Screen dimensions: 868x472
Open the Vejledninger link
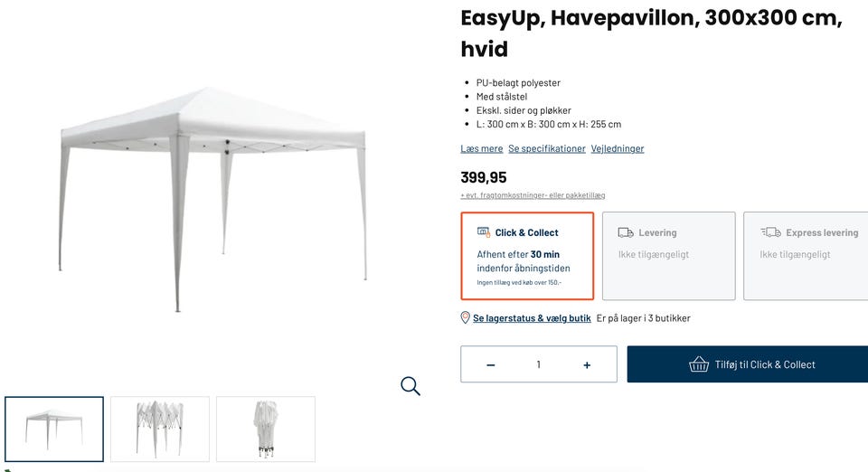(x=618, y=148)
